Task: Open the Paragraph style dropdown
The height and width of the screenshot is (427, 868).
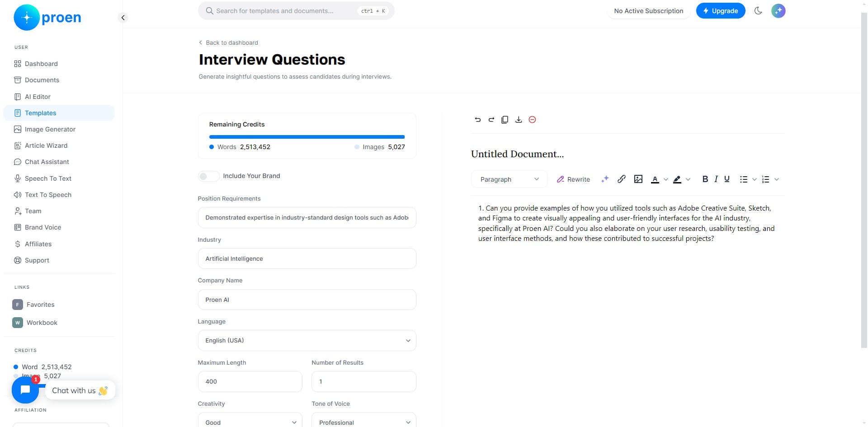Action: point(509,179)
